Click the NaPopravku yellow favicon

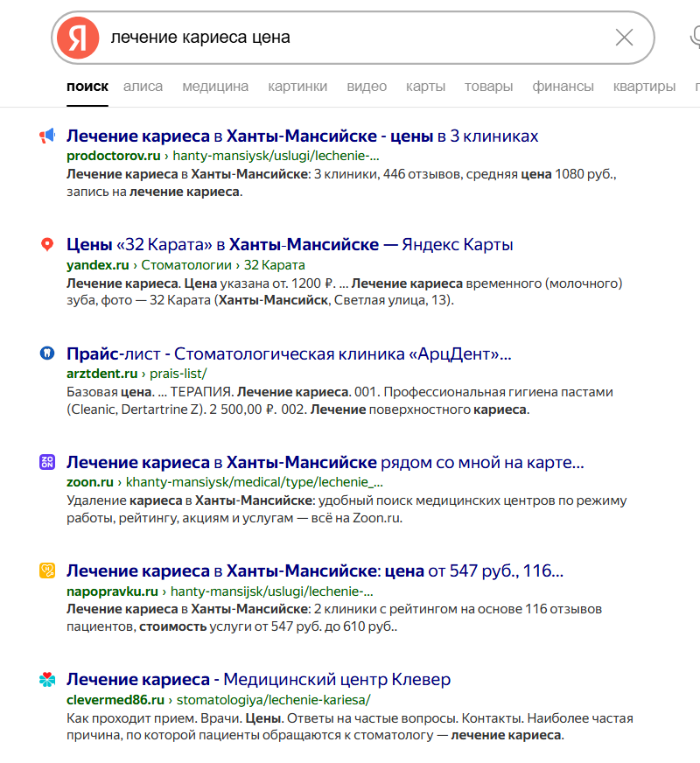48,570
